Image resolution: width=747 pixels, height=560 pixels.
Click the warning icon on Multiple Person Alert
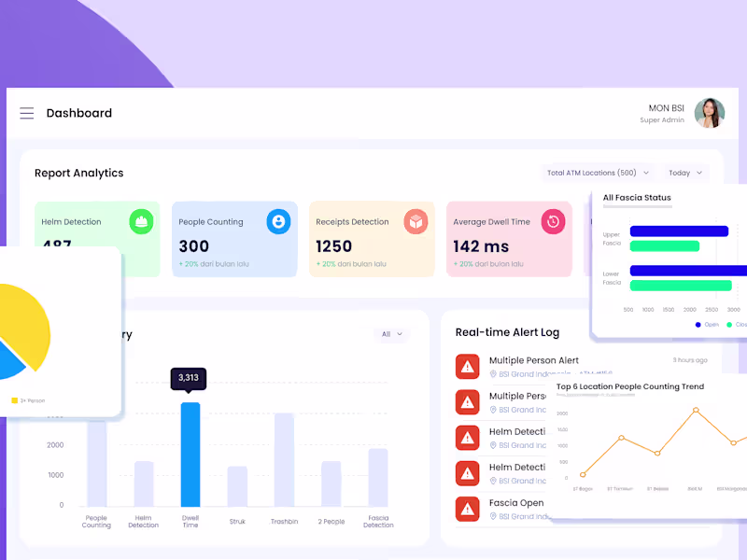468,367
